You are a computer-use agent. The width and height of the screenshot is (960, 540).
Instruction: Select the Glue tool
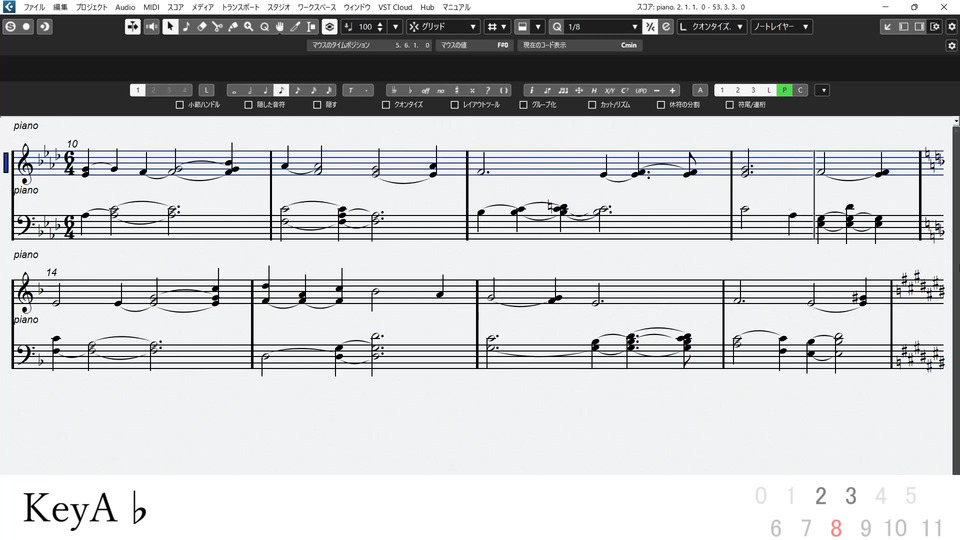point(233,26)
